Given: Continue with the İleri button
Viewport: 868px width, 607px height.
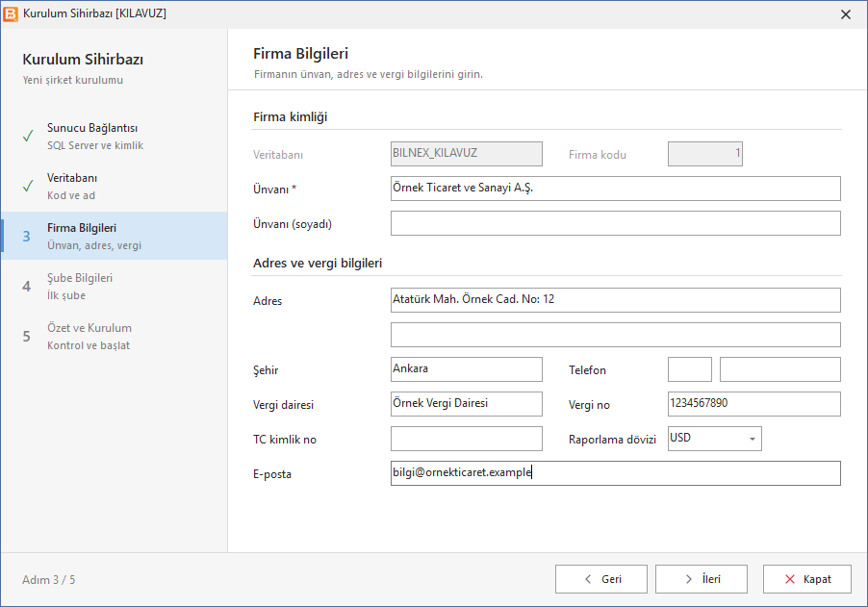Looking at the screenshot, I should tap(702, 579).
